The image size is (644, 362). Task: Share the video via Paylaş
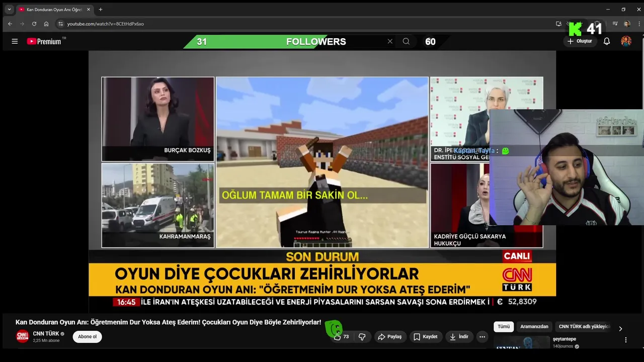tap(389, 337)
